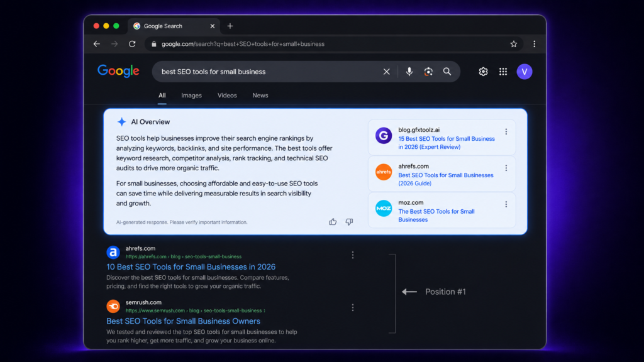Click the magnifying glass search button
This screenshot has width=644, height=362.
coord(447,72)
